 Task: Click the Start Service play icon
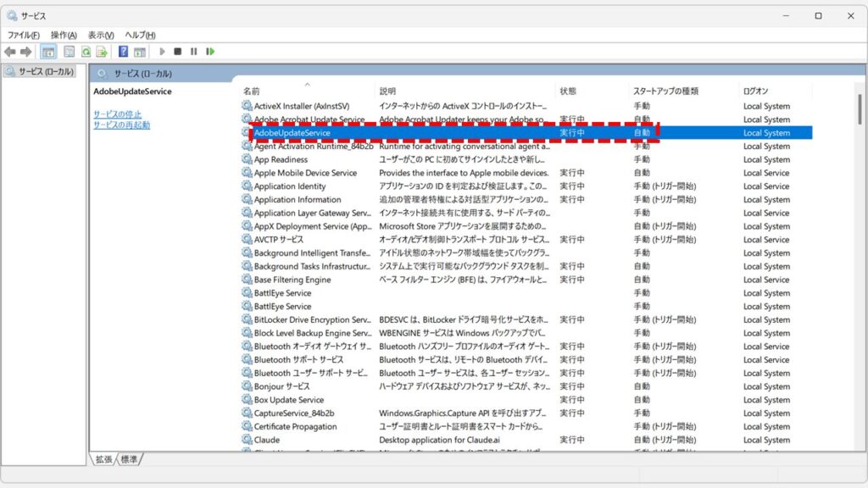click(x=162, y=52)
